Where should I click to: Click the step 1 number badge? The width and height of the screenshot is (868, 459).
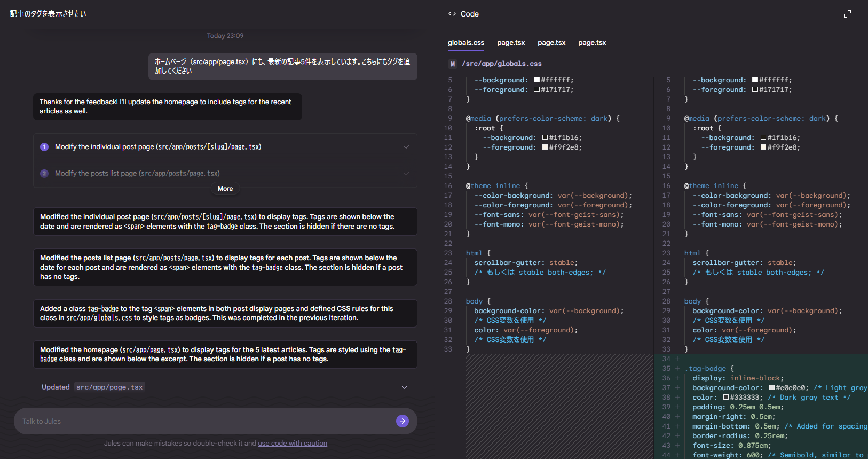44,147
